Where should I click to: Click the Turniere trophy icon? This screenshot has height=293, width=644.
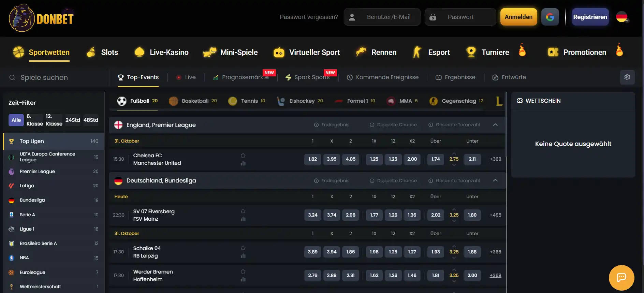point(471,52)
